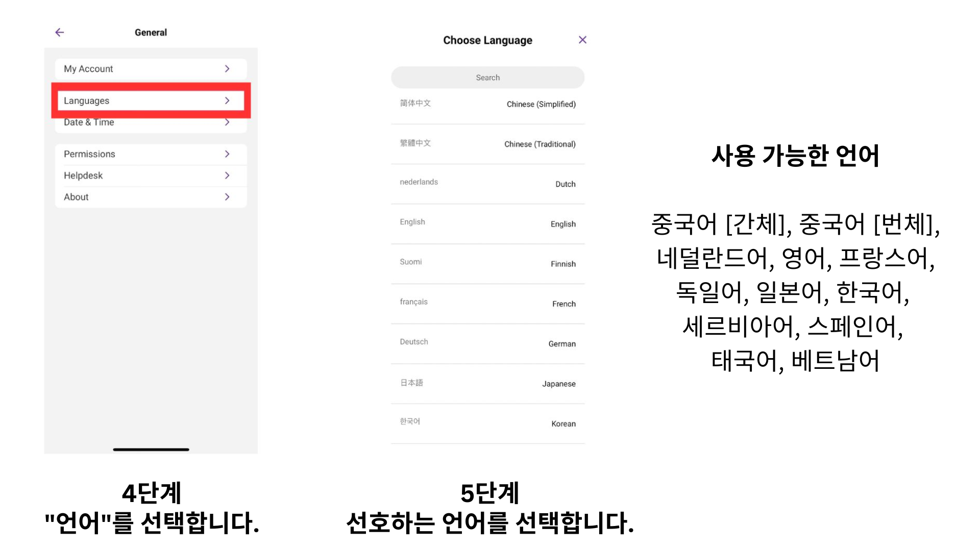This screenshot has width=980, height=551.
Task: Click the Languages chevron arrow
Action: click(227, 101)
